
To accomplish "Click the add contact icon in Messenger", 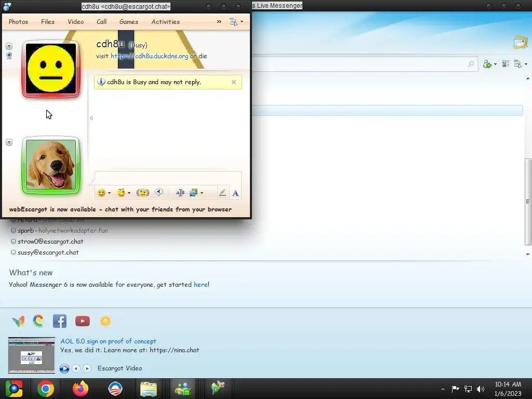I will tap(487, 64).
